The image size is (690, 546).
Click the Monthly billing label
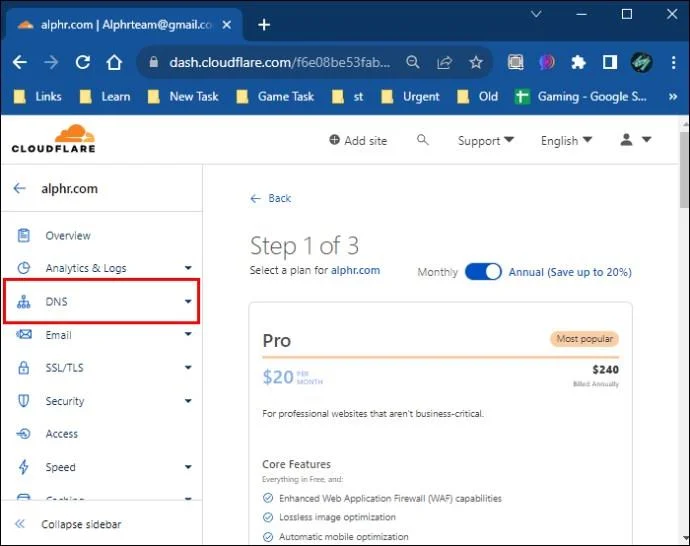click(437, 272)
